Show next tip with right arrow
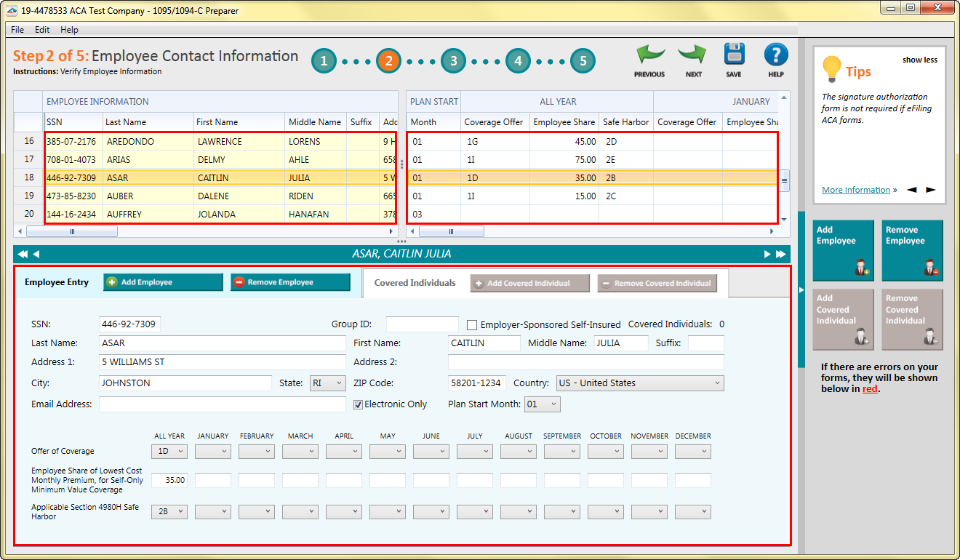This screenshot has height=560, width=960. (930, 190)
